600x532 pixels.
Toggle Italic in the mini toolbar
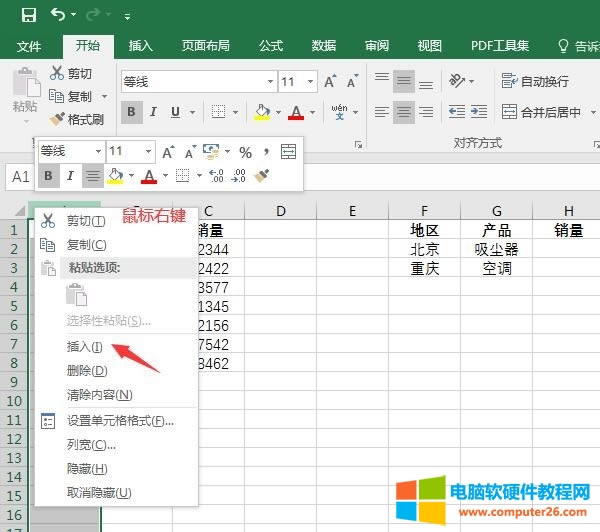click(70, 176)
